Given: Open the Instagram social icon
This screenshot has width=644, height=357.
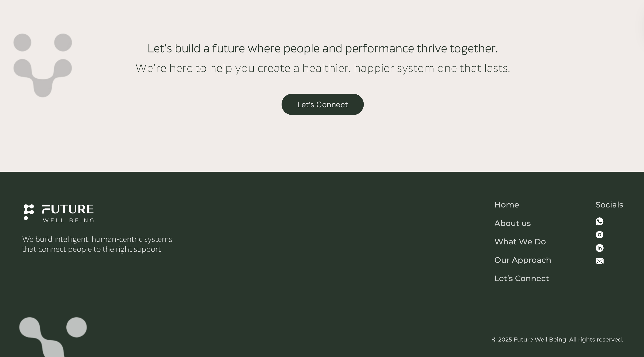Looking at the screenshot, I should click(599, 235).
